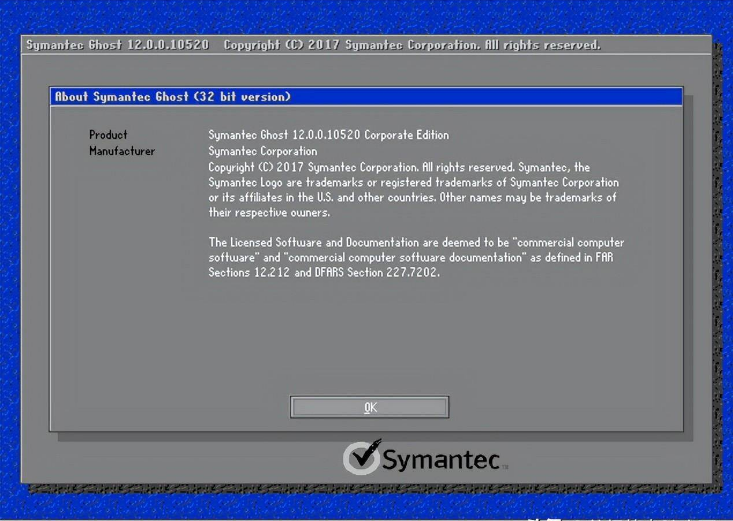
Task: Click the About Symantec Ghost title bar
Action: (x=366, y=97)
